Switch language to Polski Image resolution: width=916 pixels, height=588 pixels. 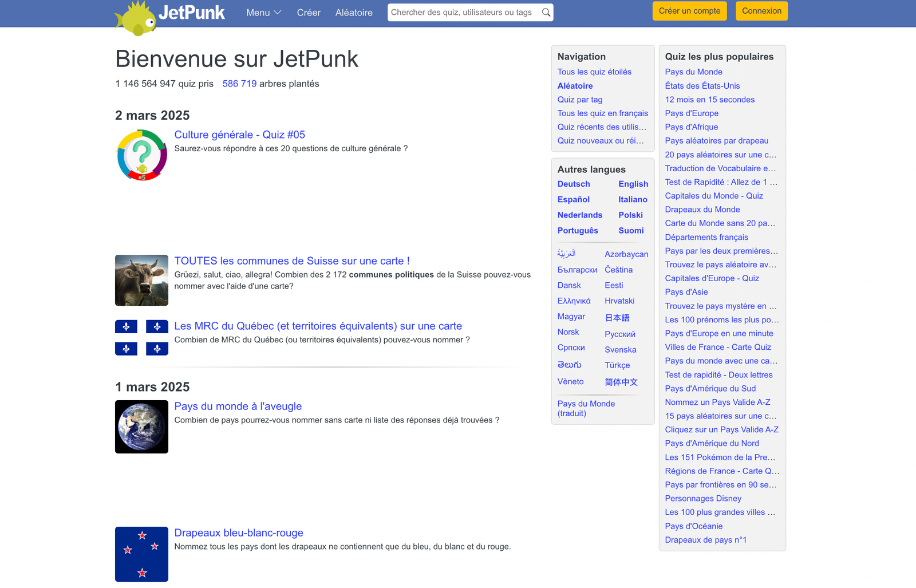point(630,215)
